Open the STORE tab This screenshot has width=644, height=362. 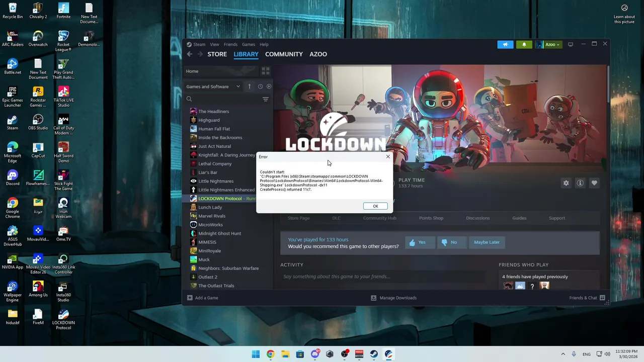click(x=217, y=54)
